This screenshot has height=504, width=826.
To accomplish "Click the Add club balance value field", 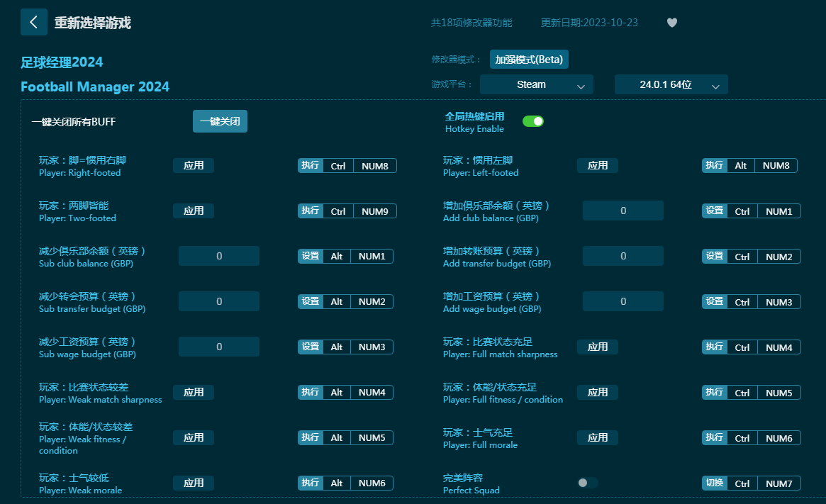I will click(x=623, y=211).
